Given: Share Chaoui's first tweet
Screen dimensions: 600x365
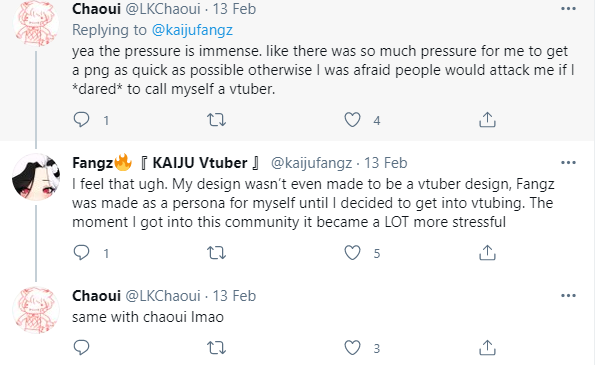Looking at the screenshot, I should tap(487, 120).
